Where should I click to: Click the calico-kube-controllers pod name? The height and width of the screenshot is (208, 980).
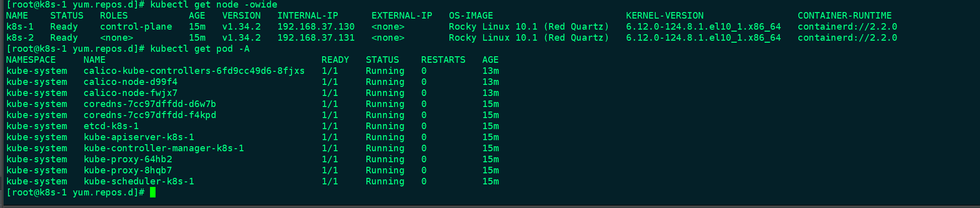tap(194, 71)
